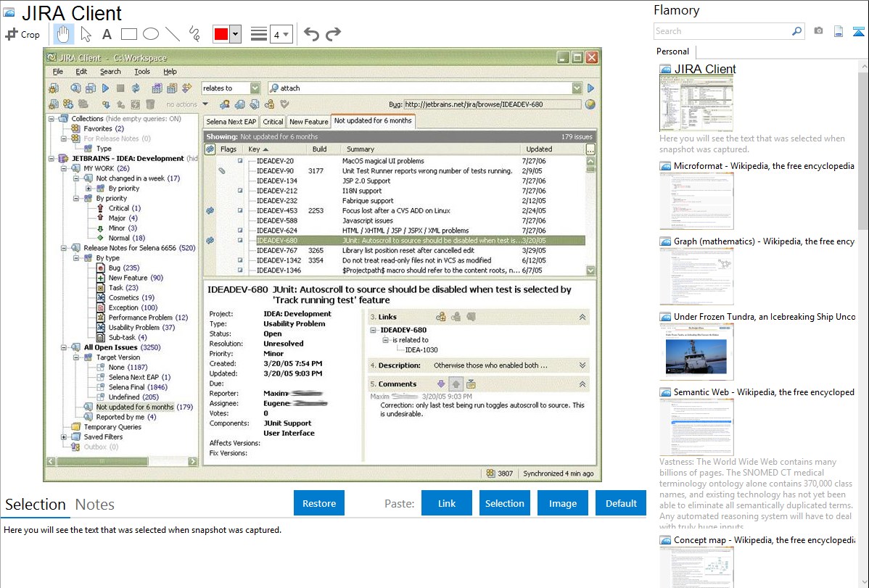Click linked issue IDEA-1030

[421, 349]
